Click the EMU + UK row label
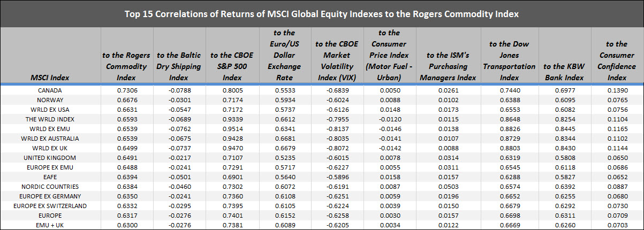644x230 pixels. tap(50, 225)
